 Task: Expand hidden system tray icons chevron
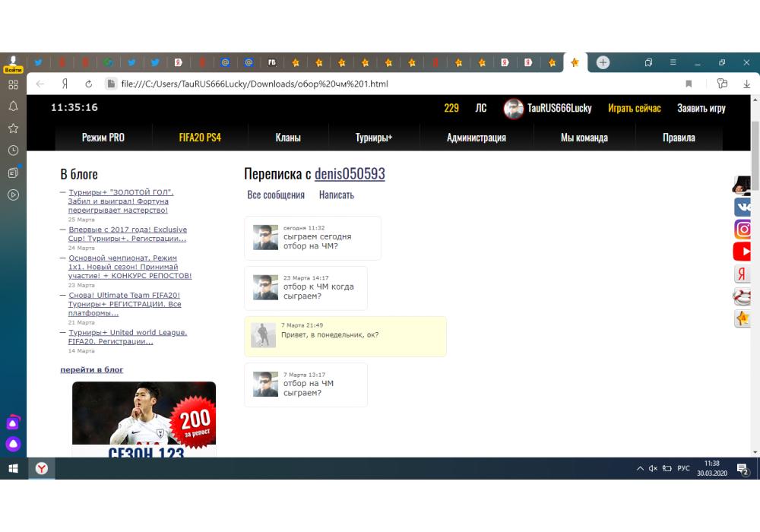coord(640,469)
